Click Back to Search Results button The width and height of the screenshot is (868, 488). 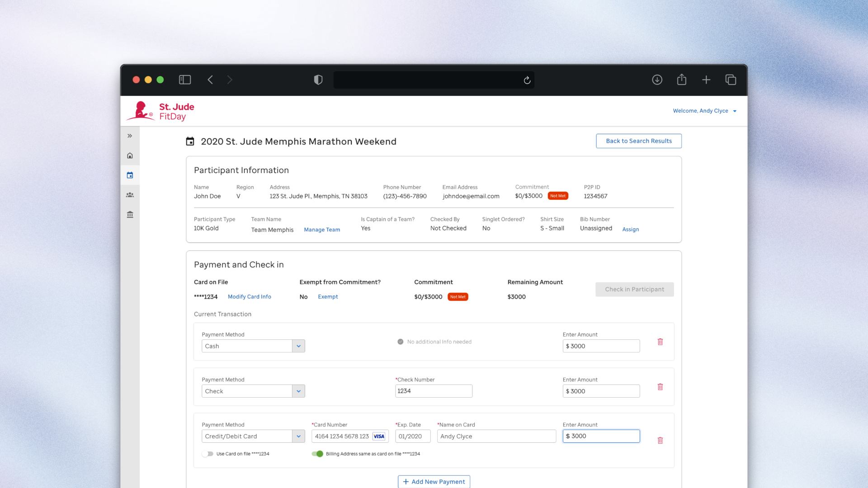(638, 141)
